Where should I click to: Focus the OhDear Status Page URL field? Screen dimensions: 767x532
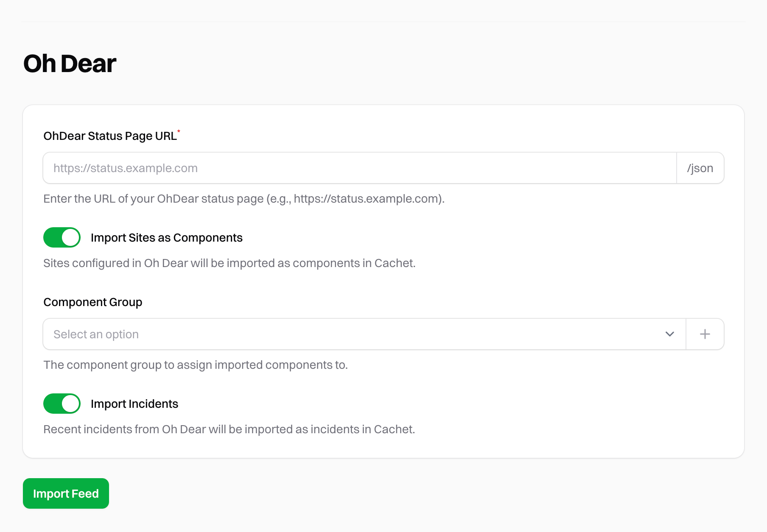pyautogui.click(x=359, y=168)
